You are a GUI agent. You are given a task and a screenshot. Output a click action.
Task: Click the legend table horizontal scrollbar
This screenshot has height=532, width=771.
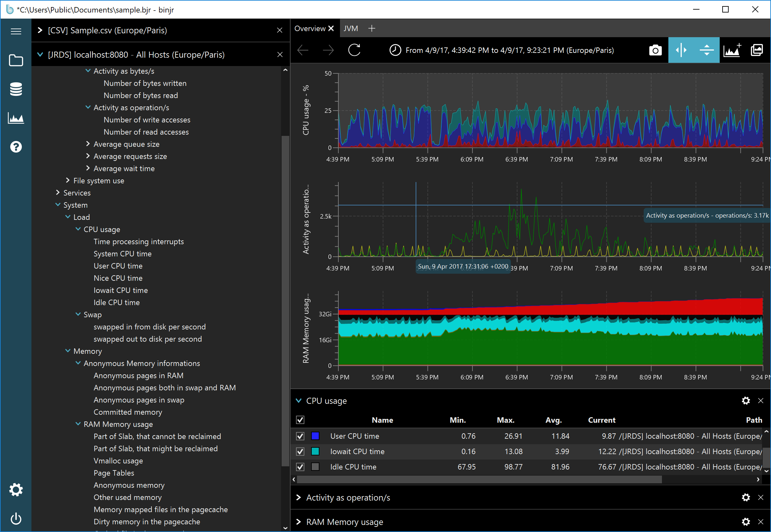(x=479, y=479)
